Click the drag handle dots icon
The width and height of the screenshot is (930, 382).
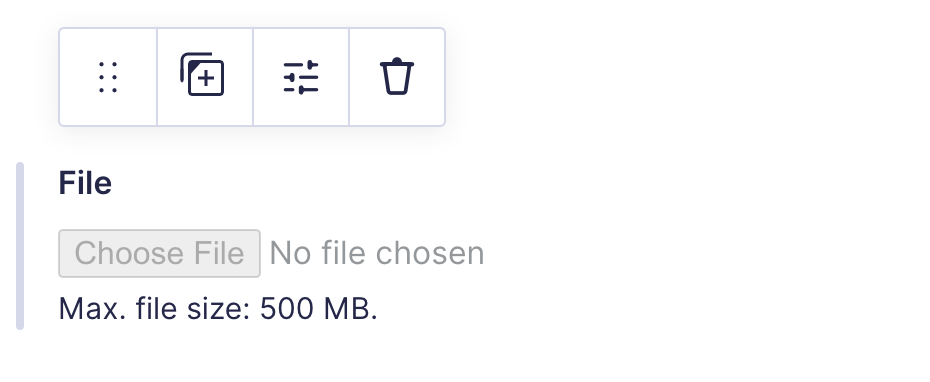[x=108, y=77]
